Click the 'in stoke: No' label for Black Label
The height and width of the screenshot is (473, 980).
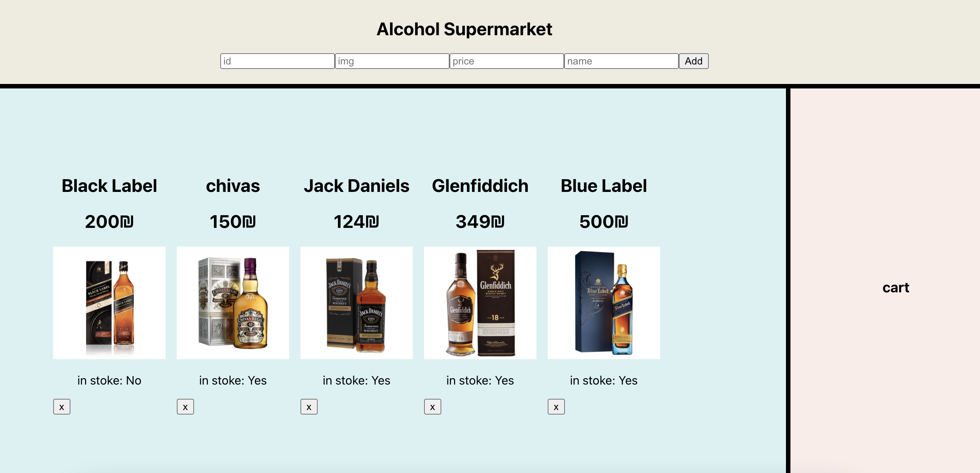click(x=109, y=380)
